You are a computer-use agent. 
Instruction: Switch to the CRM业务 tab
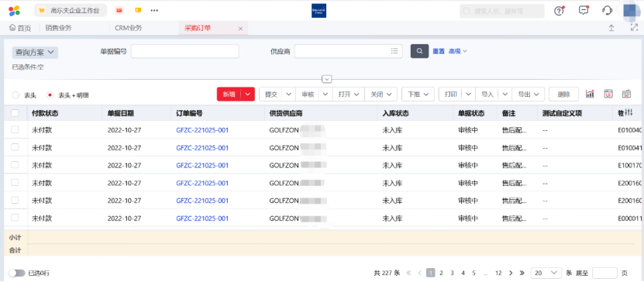pyautogui.click(x=129, y=28)
